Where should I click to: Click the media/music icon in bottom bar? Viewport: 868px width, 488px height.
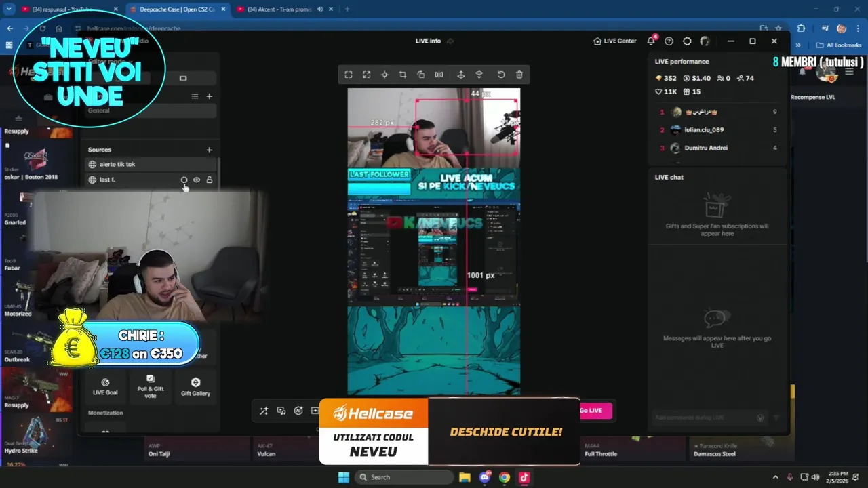(281, 411)
